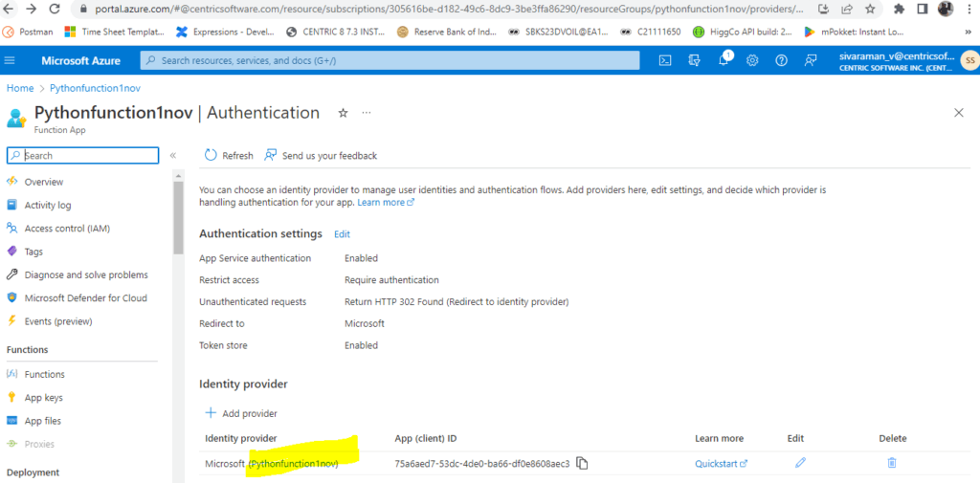Bookmark this page with the star

[869, 10]
